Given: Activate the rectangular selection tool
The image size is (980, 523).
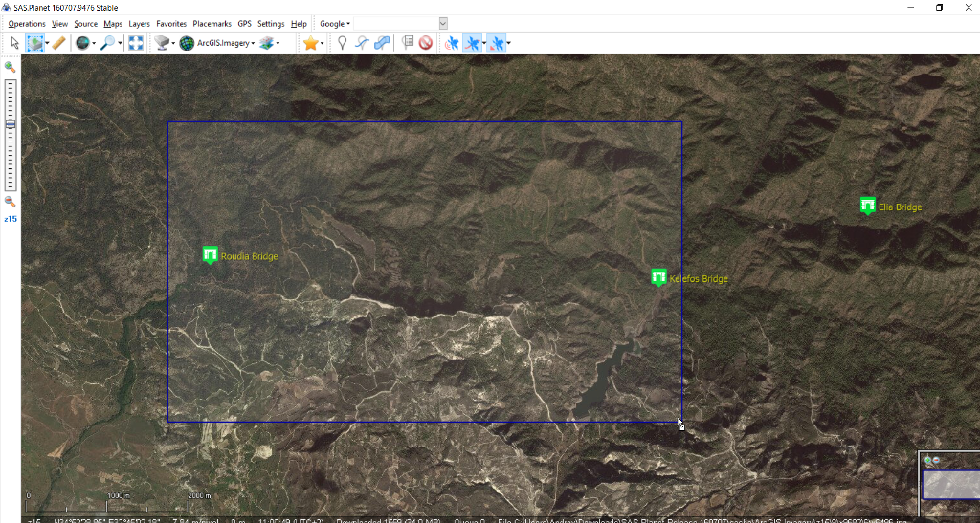Looking at the screenshot, I should [x=35, y=43].
